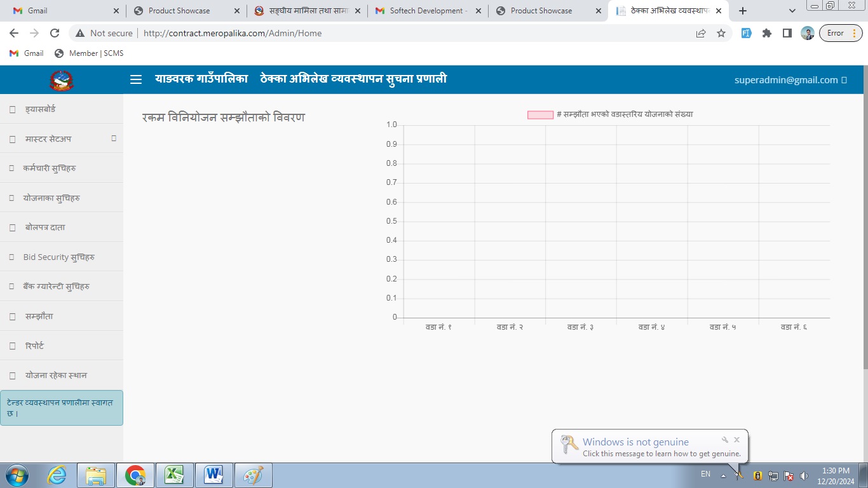
Task: Open the superadmin@gmail.com user dropdown
Action: (x=790, y=80)
